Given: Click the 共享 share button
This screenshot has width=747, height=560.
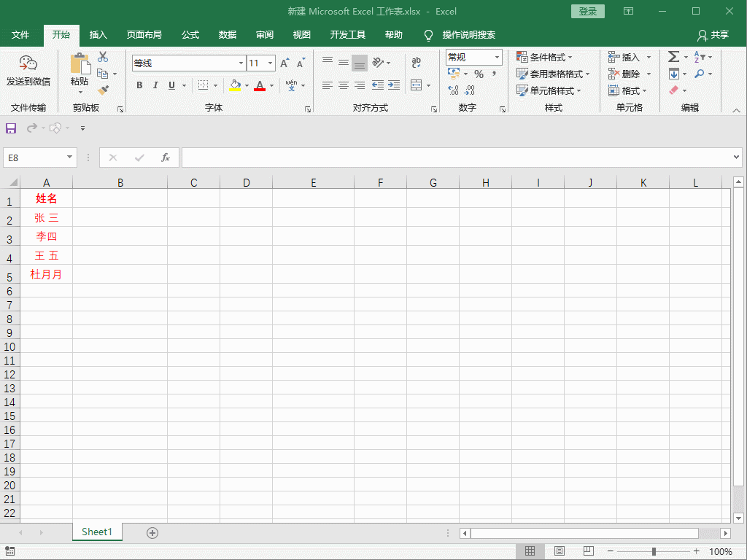Looking at the screenshot, I should coord(713,35).
